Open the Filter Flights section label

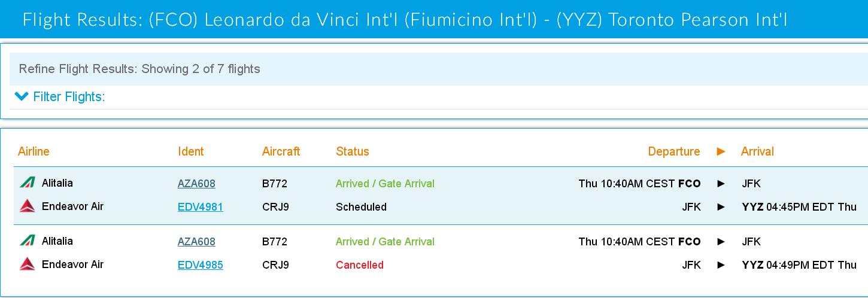69,97
